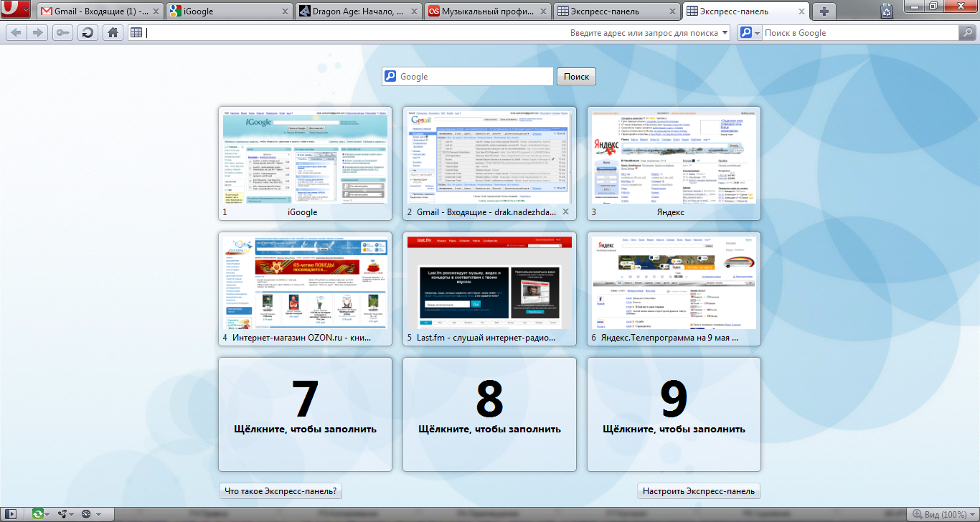Fill empty speed dial slot 8

(x=489, y=414)
